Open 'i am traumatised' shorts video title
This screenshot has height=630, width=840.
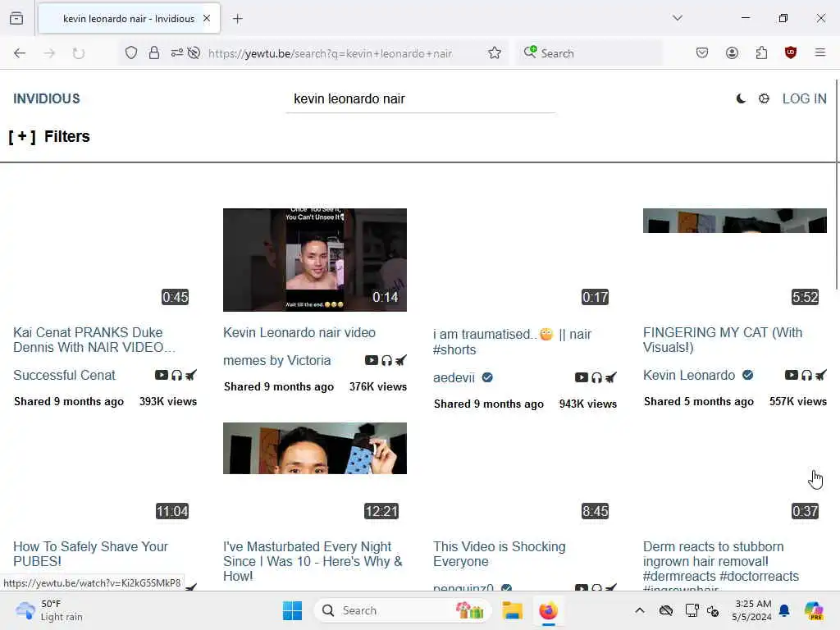[512, 342]
